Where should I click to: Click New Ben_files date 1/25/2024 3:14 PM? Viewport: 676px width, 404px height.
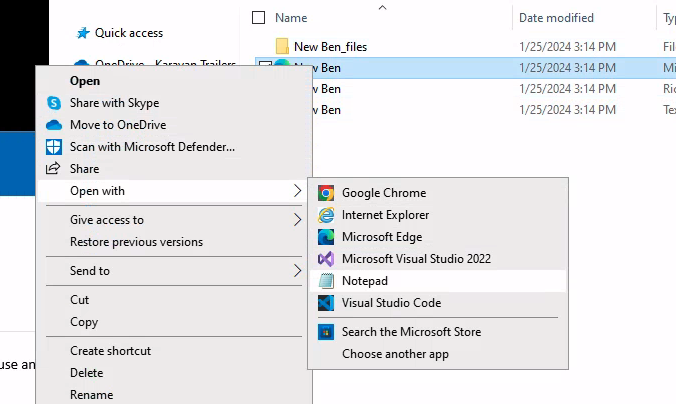(567, 47)
